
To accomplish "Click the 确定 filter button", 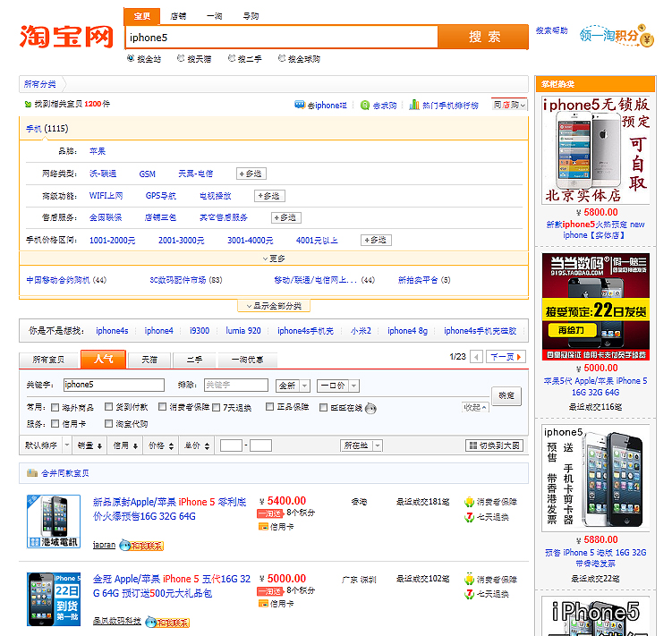I will (x=506, y=395).
